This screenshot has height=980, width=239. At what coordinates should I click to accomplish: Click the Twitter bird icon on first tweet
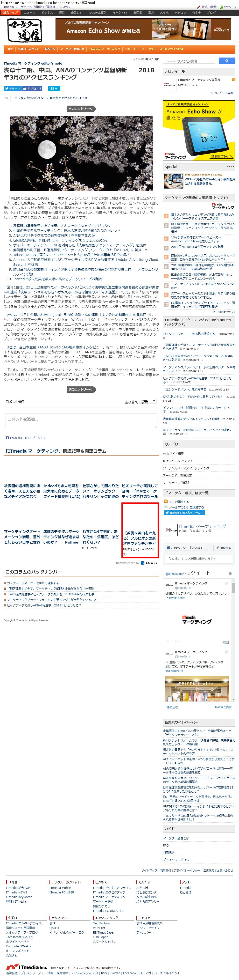point(226,583)
